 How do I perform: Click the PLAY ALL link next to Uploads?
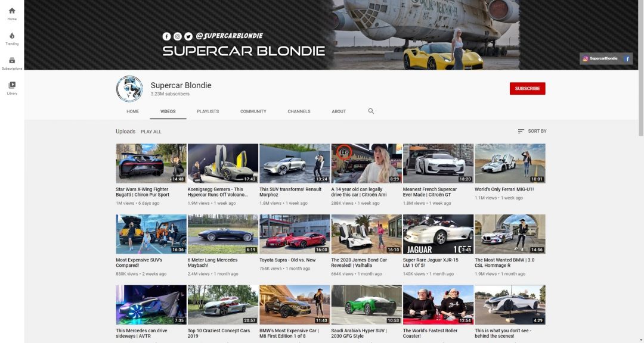click(151, 131)
